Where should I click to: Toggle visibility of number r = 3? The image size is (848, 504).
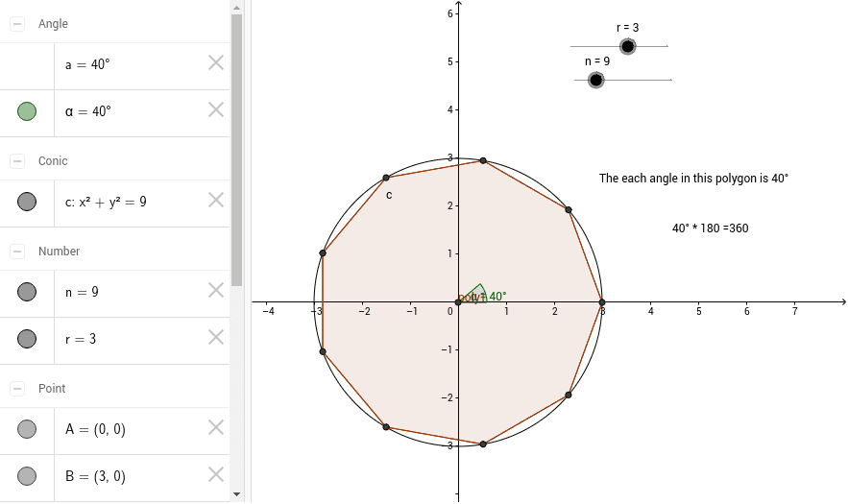pos(27,339)
